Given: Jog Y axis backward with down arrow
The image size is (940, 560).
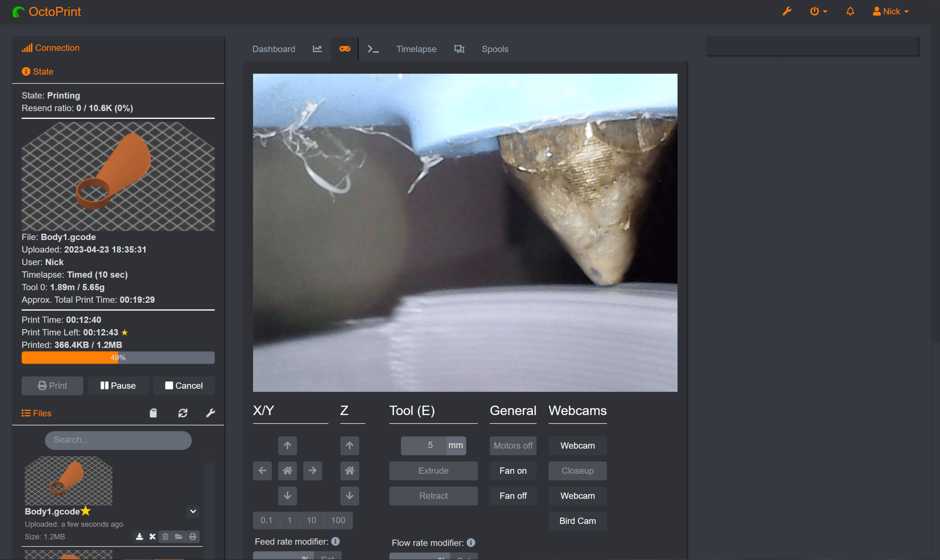Looking at the screenshot, I should (287, 496).
